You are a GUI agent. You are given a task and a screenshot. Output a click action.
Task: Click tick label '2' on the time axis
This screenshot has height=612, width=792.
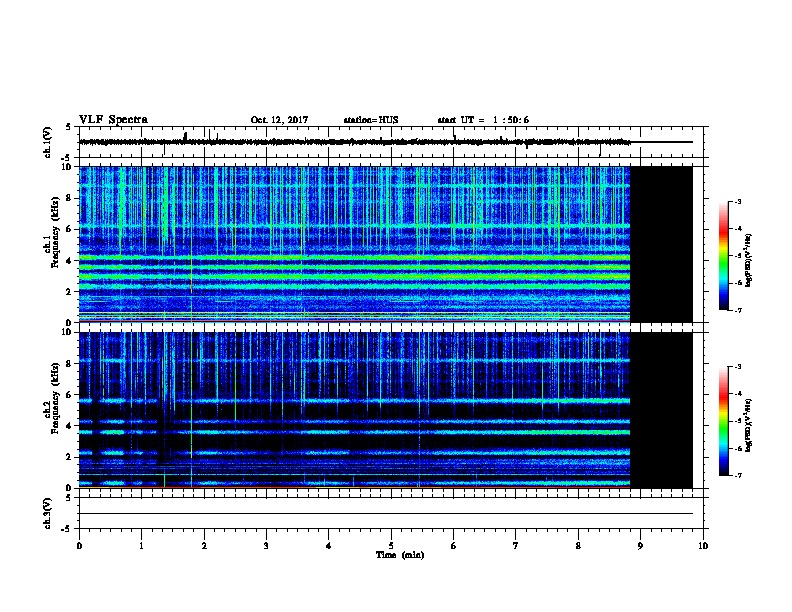204,546
